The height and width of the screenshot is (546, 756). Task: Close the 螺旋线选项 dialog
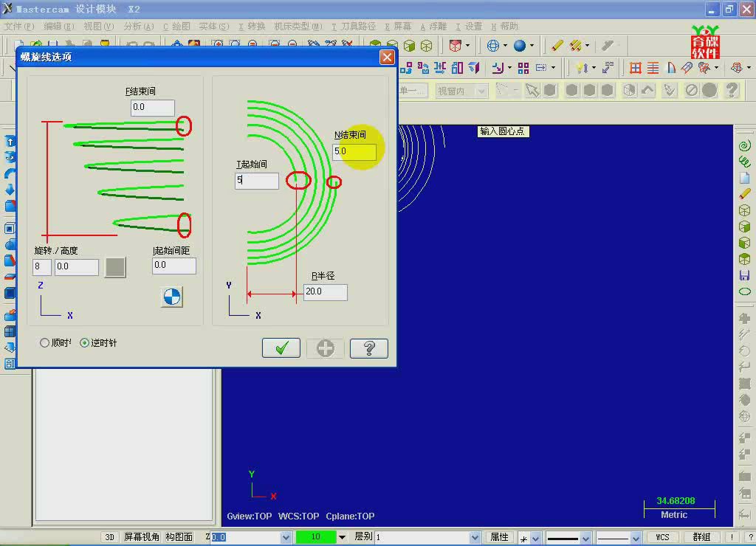tap(387, 58)
